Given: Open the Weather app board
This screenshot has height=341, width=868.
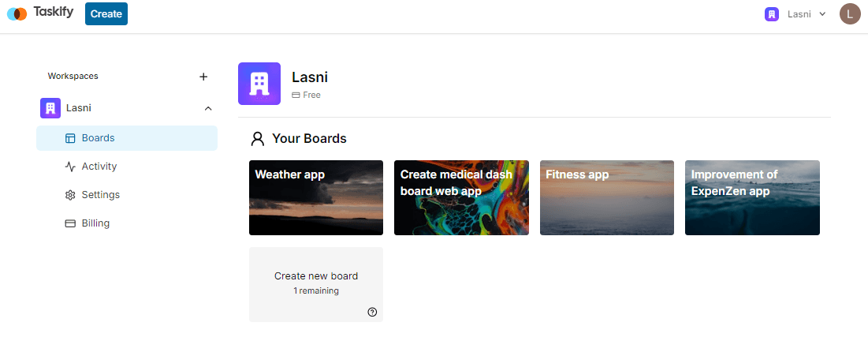Looking at the screenshot, I should pos(316,197).
